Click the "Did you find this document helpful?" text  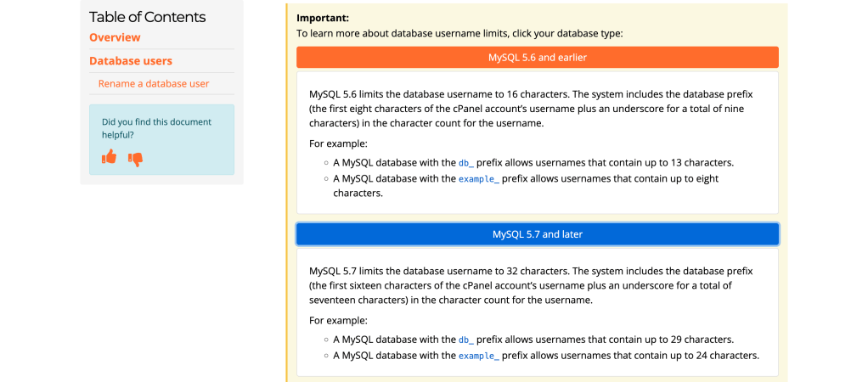156,128
